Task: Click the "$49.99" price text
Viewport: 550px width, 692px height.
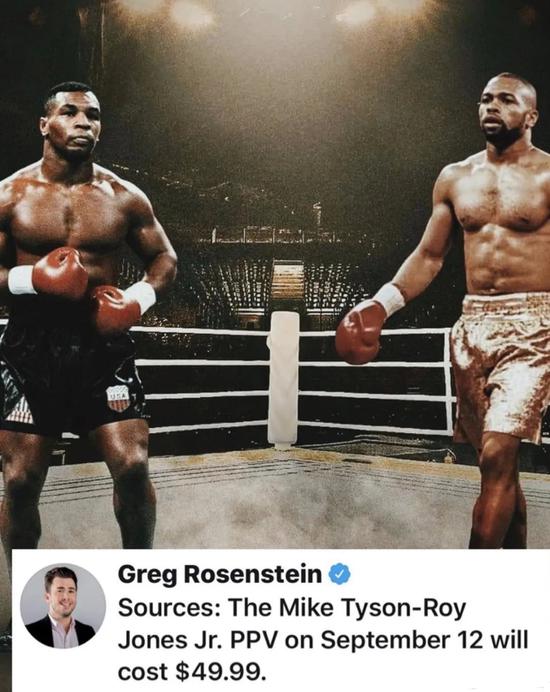Action: (221, 672)
